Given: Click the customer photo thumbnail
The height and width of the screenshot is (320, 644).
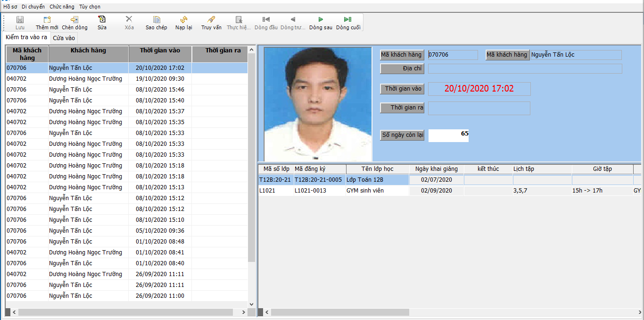Looking at the screenshot, I should pyautogui.click(x=318, y=104).
